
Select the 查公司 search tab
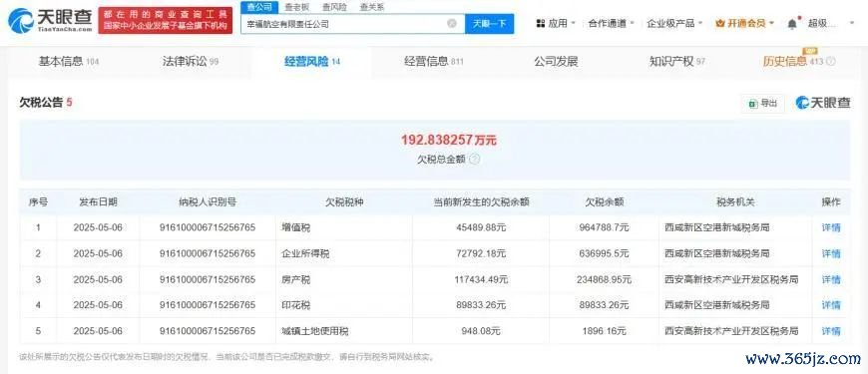(259, 7)
